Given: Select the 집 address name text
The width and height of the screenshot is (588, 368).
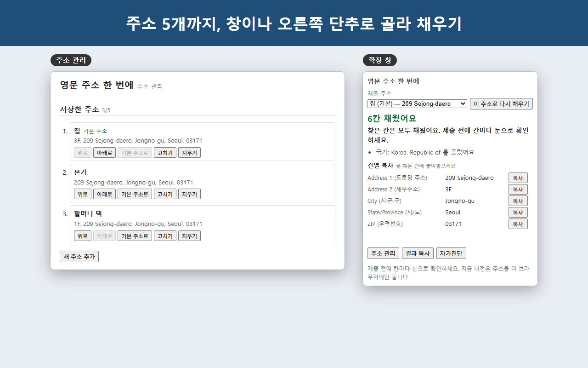Looking at the screenshot, I should (x=77, y=131).
